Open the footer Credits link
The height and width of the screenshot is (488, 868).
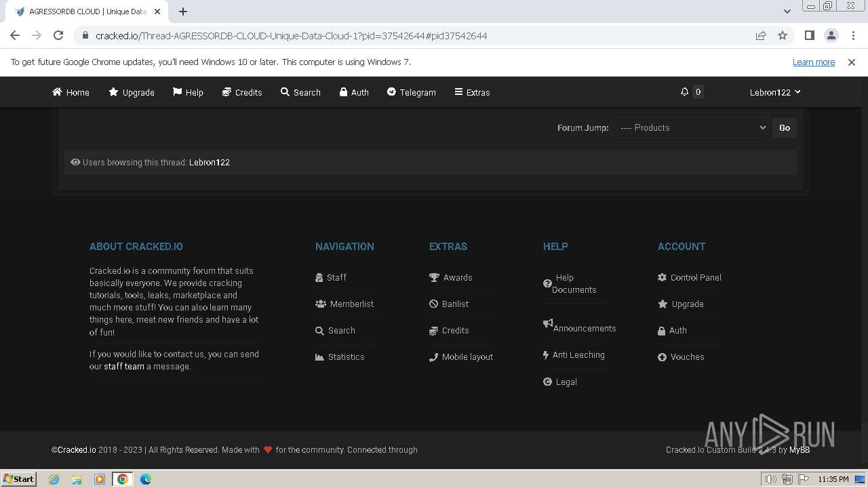tap(449, 330)
